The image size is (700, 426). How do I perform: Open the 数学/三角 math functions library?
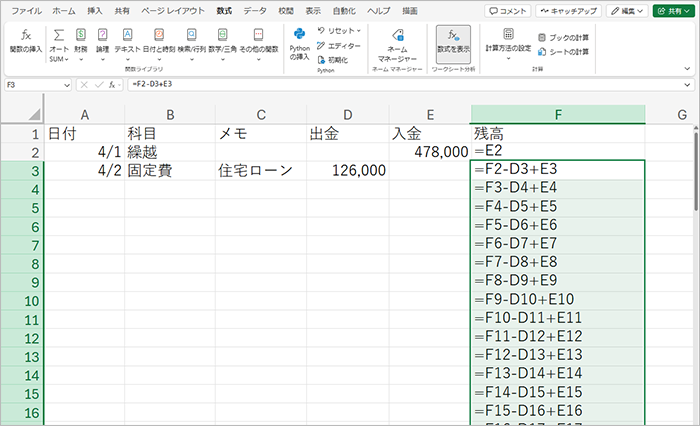coord(222,45)
